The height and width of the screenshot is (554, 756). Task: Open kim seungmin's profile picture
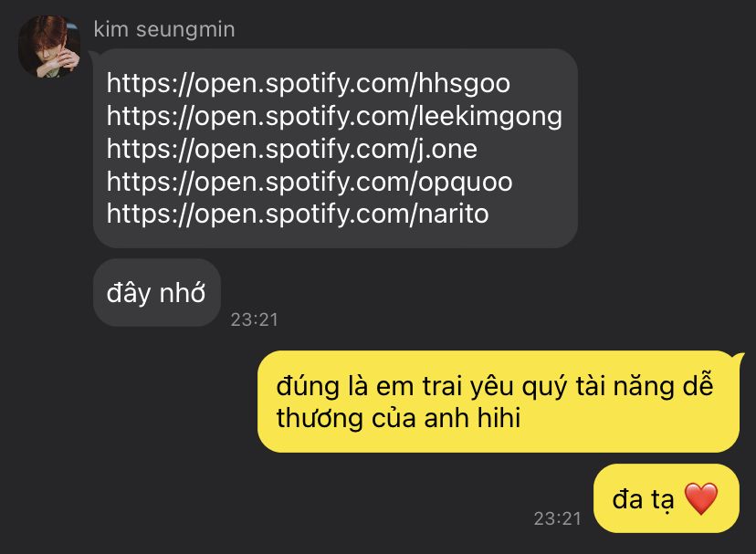(x=49, y=47)
